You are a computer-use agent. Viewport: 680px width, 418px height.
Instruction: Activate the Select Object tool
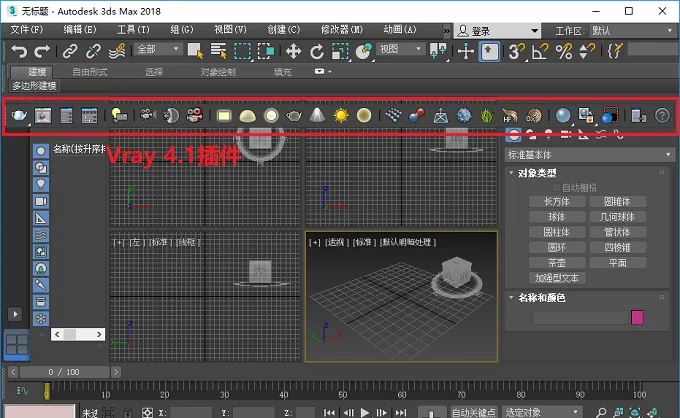tap(195, 51)
